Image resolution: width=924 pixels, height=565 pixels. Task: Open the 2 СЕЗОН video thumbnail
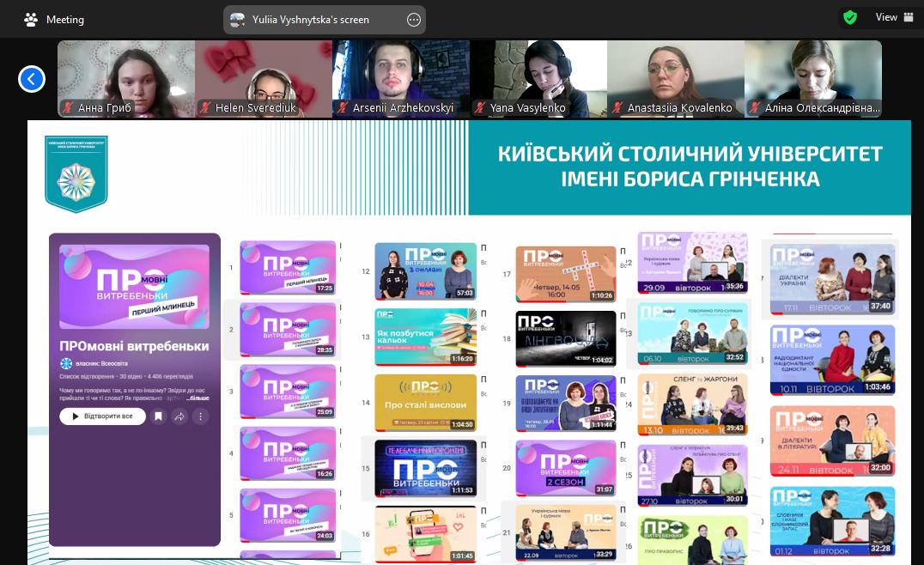(565, 468)
